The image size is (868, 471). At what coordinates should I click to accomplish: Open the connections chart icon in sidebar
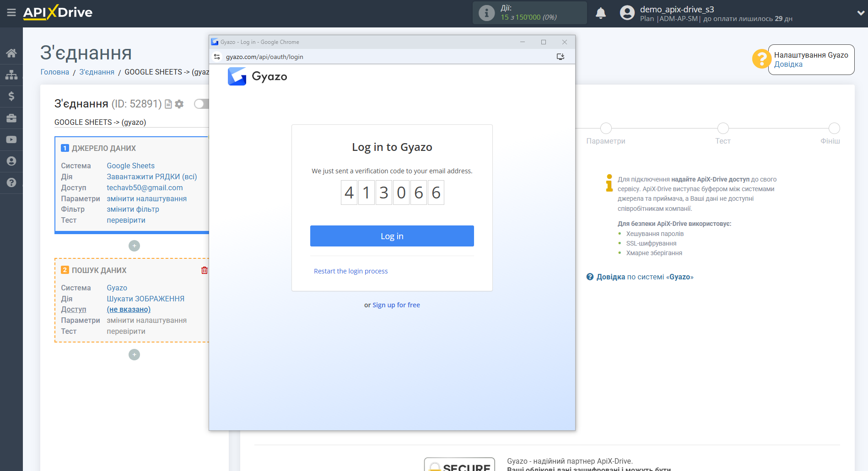pos(11,74)
